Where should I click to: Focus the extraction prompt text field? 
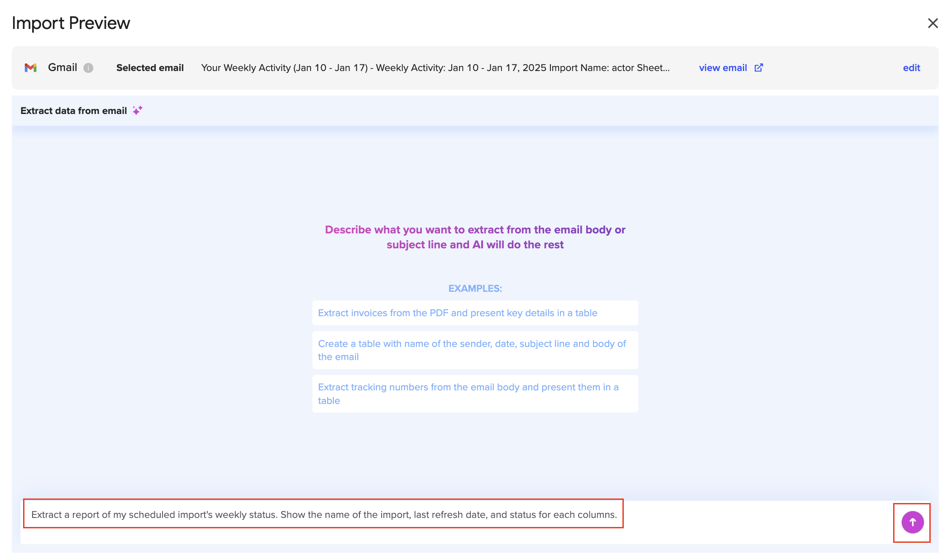(323, 514)
